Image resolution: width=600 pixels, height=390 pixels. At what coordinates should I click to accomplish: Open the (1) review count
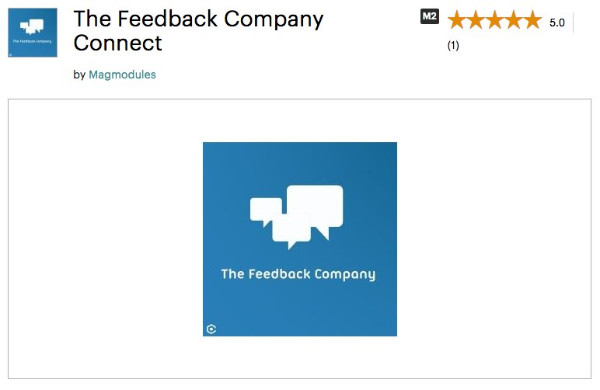453,46
